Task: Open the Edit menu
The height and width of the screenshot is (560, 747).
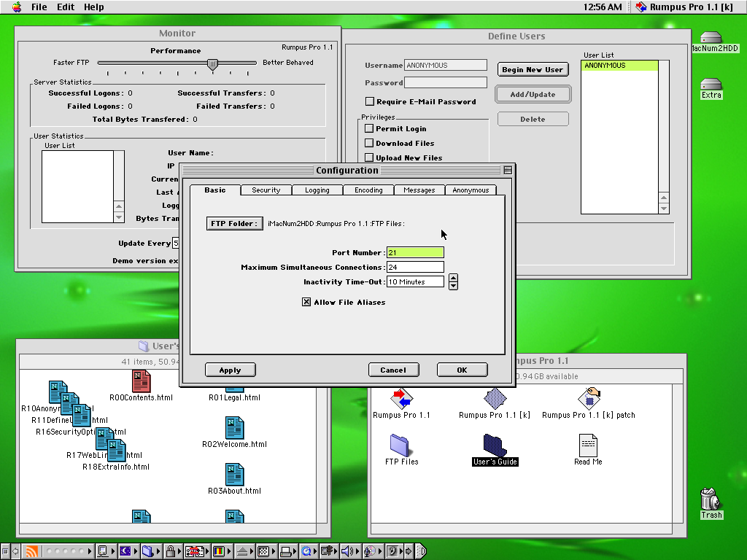Action: click(x=66, y=7)
